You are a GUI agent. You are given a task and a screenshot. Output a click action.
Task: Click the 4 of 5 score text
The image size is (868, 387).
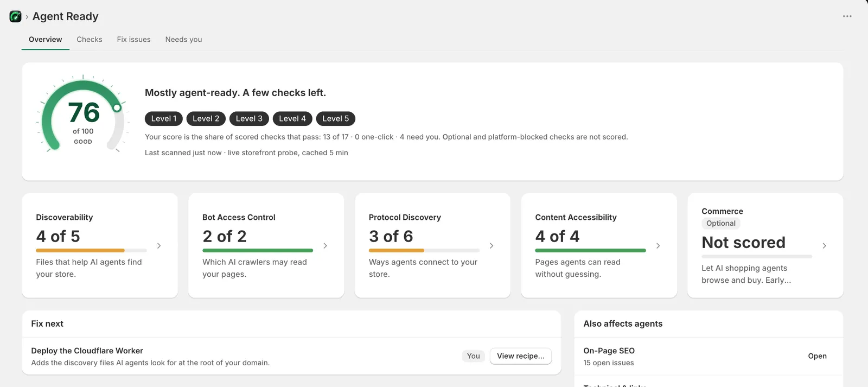58,237
